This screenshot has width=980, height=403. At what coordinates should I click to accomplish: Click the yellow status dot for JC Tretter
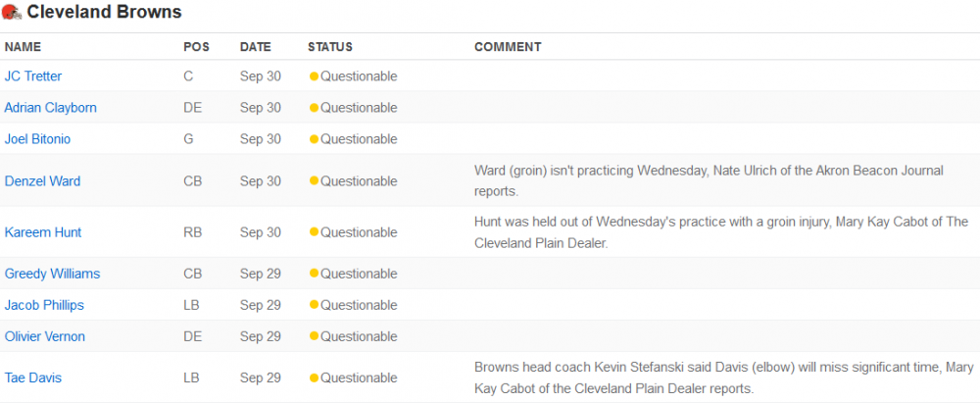314,76
